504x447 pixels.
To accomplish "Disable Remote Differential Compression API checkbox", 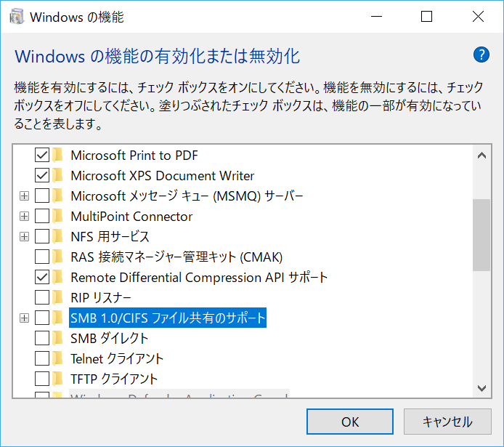I will 42,277.
